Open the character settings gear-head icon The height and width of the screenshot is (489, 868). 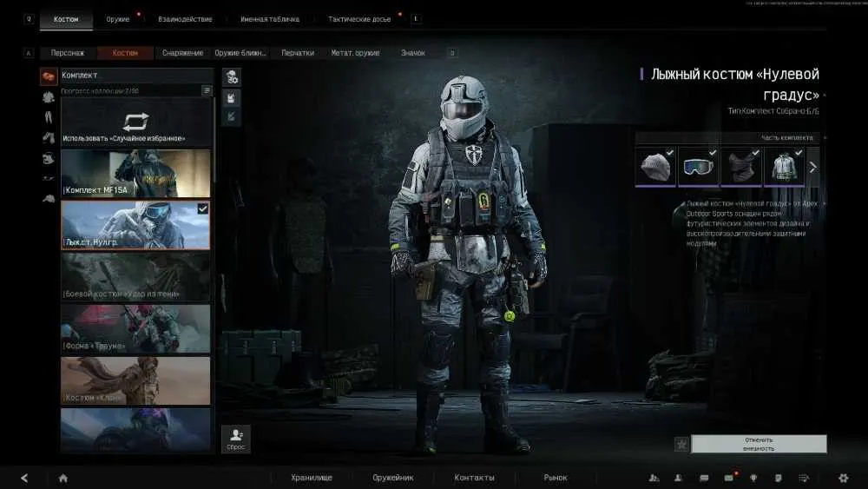pyautogui.click(x=232, y=77)
